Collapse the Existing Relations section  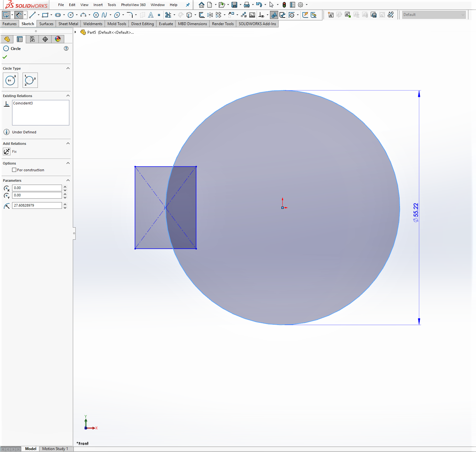pos(68,96)
